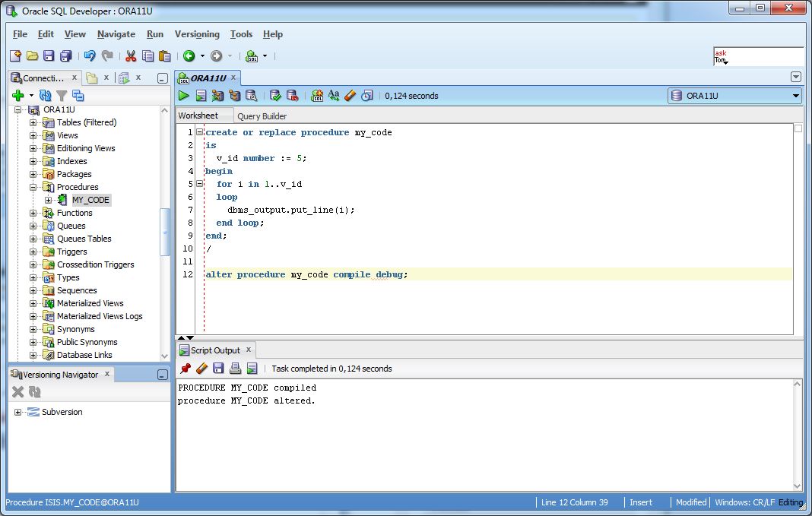Switch to the Query Builder tab

[262, 116]
